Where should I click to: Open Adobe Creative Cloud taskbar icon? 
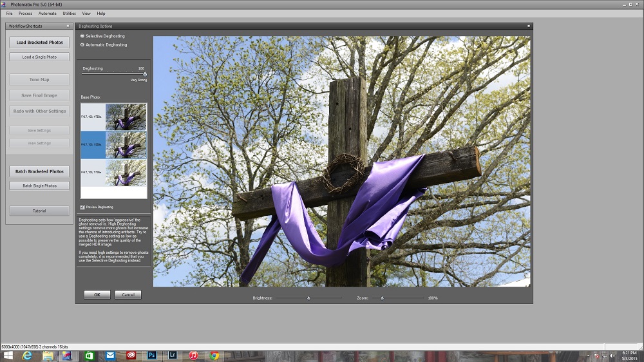[x=131, y=356]
